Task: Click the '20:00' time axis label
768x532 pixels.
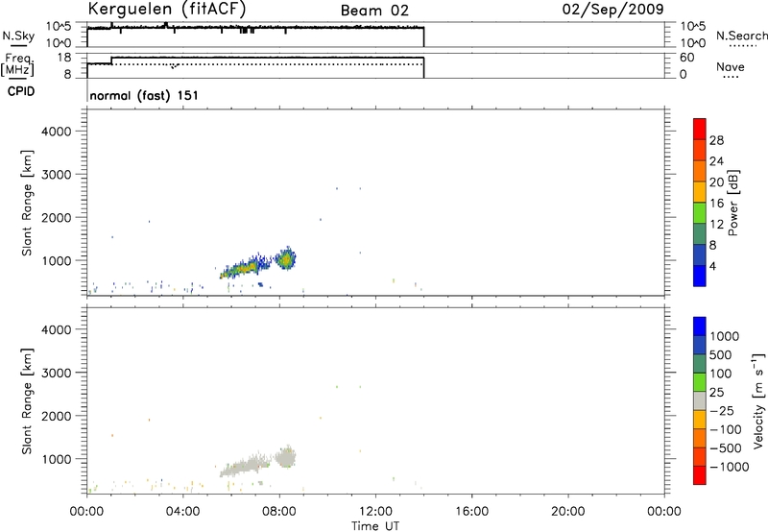Action: (567, 512)
